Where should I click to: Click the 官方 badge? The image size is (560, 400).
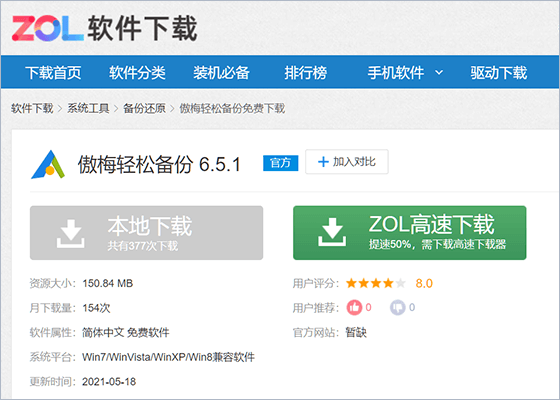tap(281, 163)
